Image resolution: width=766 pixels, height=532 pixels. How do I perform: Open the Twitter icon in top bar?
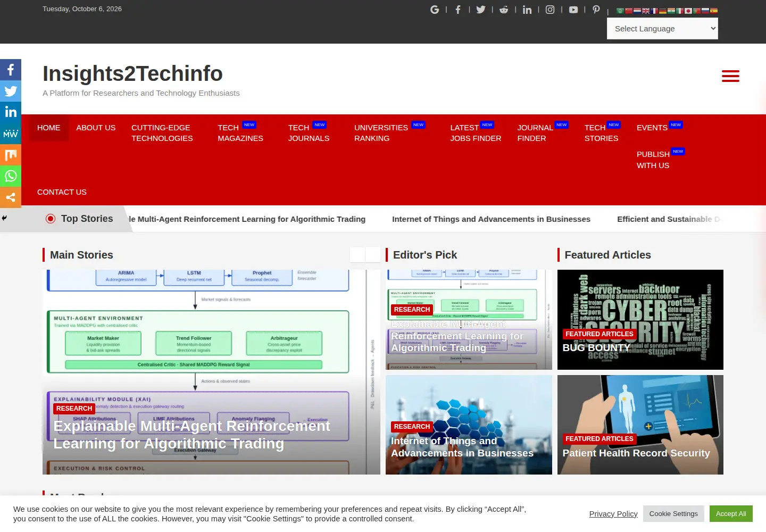point(481,10)
